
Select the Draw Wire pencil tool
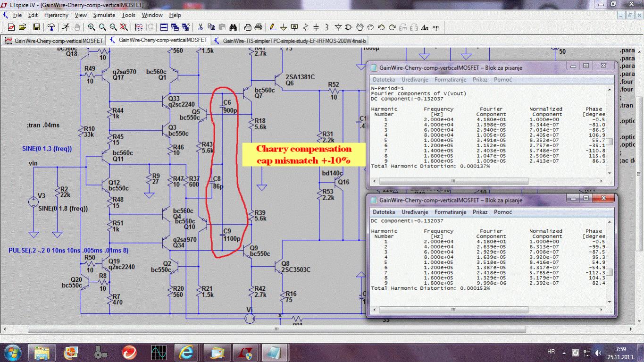[x=273, y=27]
